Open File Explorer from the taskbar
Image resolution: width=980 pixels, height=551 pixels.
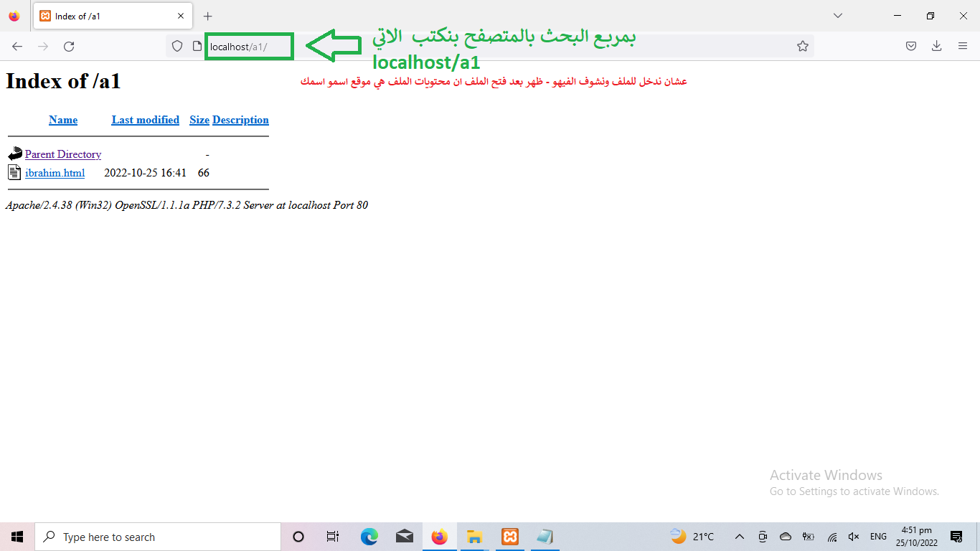[x=474, y=537]
